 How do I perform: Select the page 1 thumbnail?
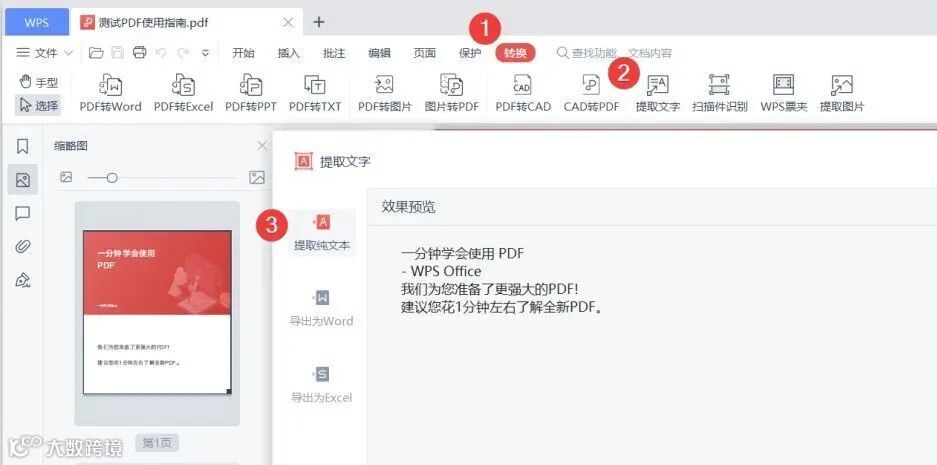click(157, 312)
